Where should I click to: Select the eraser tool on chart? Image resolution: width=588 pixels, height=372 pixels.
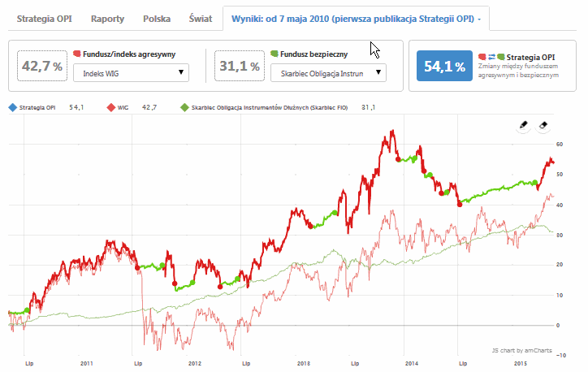pos(544,126)
